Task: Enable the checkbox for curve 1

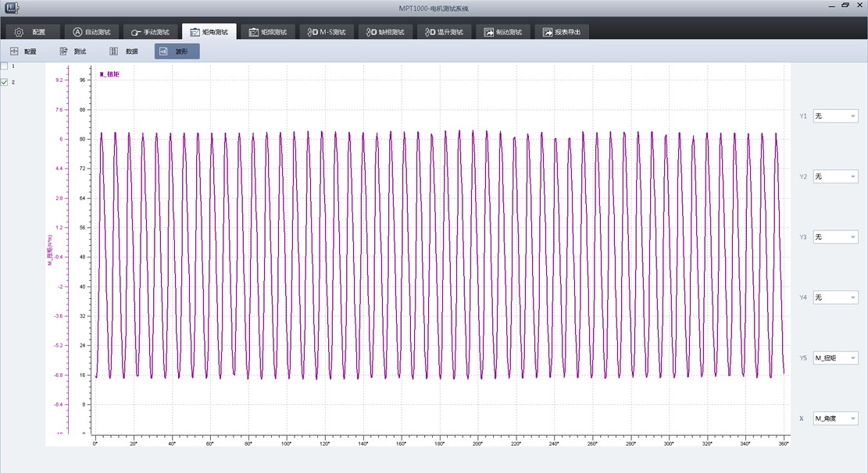Action: click(5, 66)
